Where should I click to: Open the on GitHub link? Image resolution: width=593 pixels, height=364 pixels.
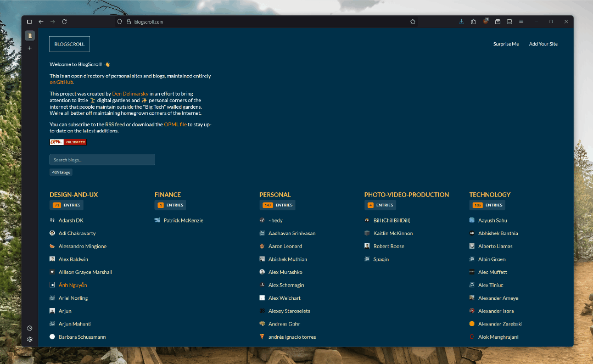tap(61, 82)
